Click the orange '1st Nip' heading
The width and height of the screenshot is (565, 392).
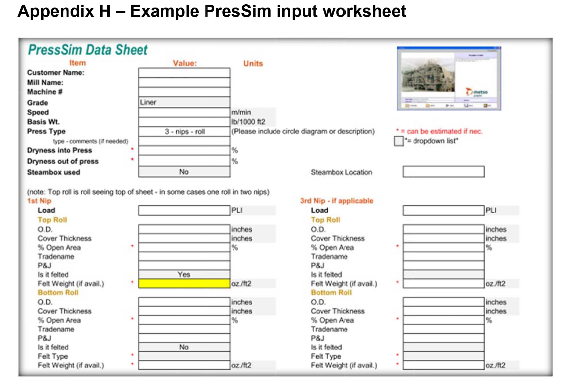39,201
